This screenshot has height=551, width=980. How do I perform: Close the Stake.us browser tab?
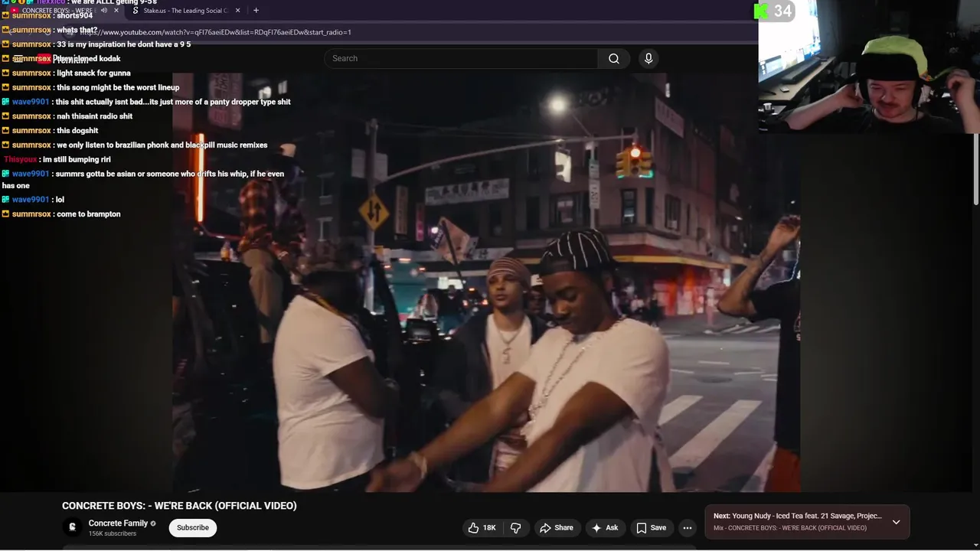(237, 11)
